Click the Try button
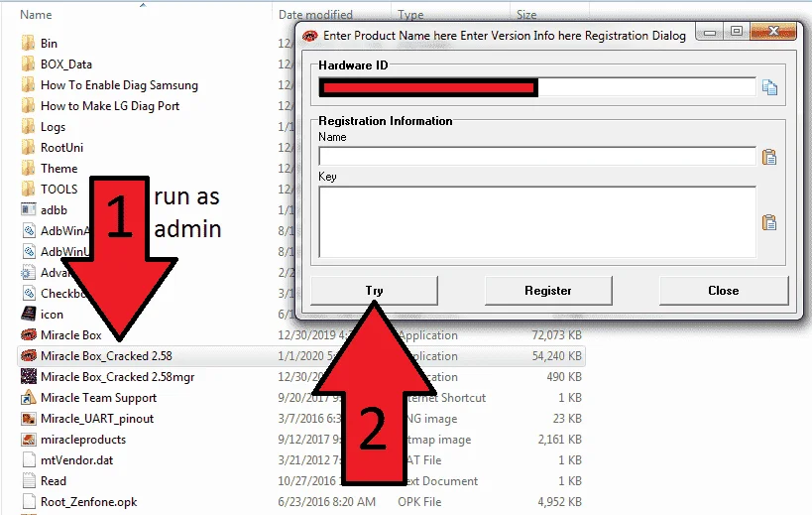Image resolution: width=812 pixels, height=515 pixels. point(374,290)
